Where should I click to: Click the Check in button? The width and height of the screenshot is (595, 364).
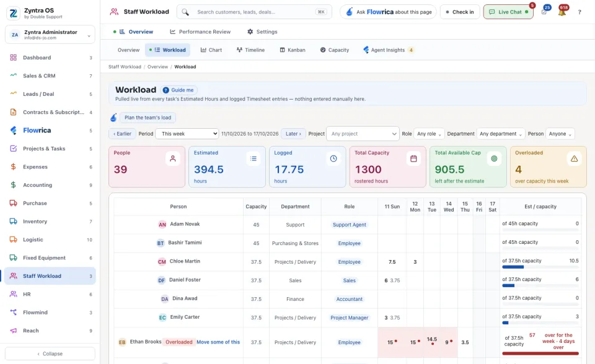coord(460,12)
